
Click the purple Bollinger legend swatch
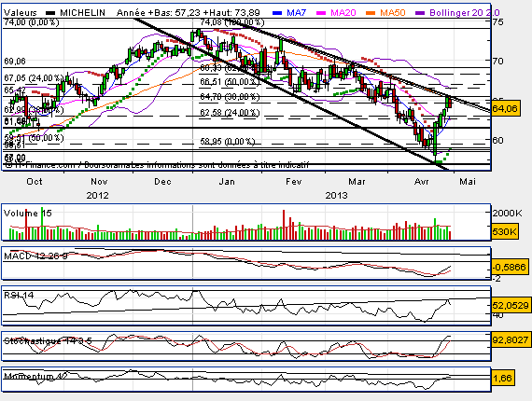point(420,13)
